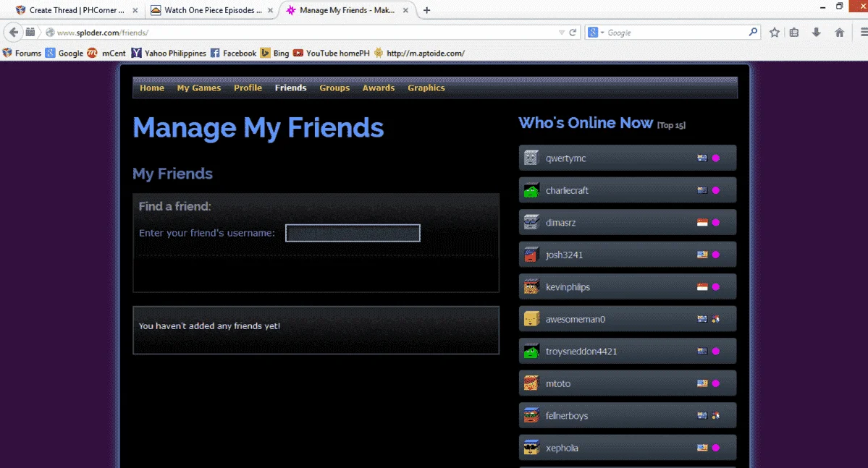Click the flag icon beside mtoto

[702, 383]
